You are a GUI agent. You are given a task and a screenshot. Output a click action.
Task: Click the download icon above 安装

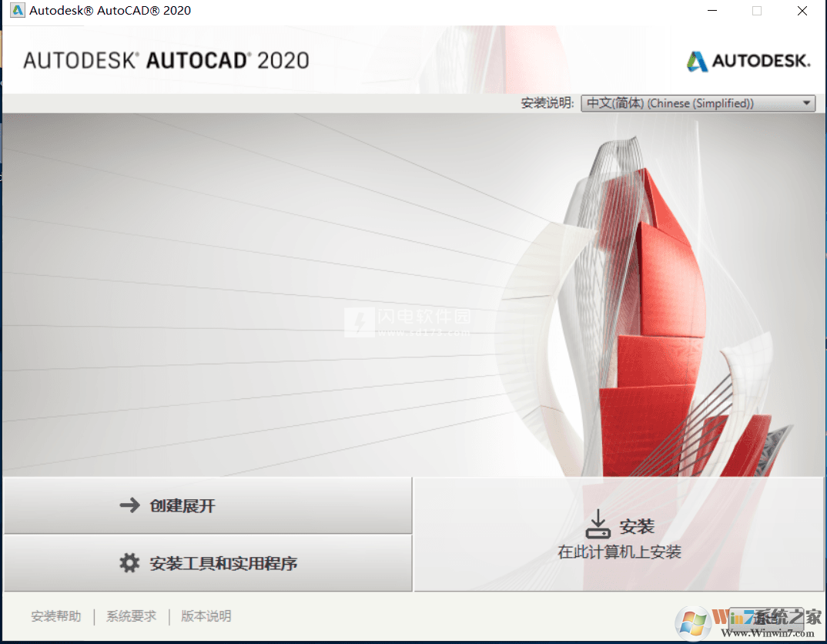click(x=598, y=522)
